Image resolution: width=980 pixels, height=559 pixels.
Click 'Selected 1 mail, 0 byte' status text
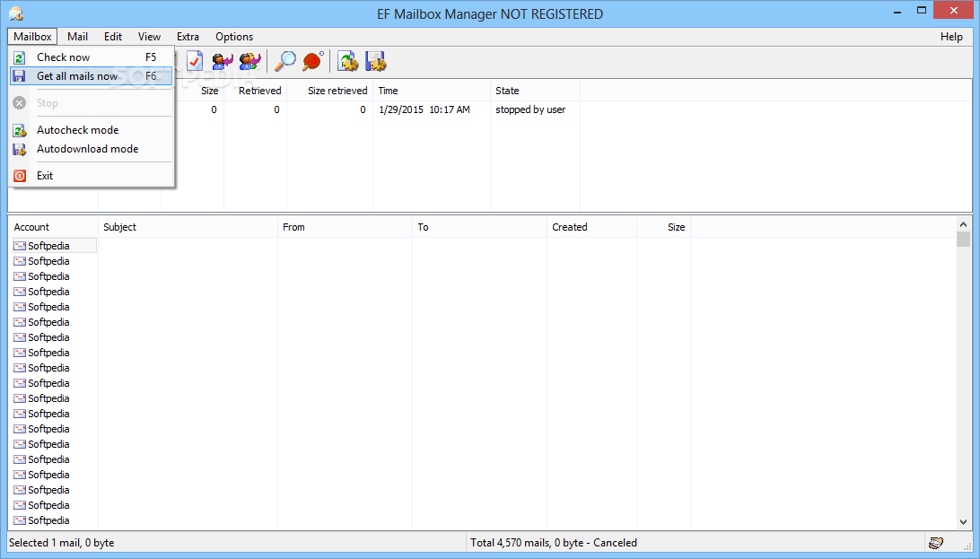[x=61, y=543]
